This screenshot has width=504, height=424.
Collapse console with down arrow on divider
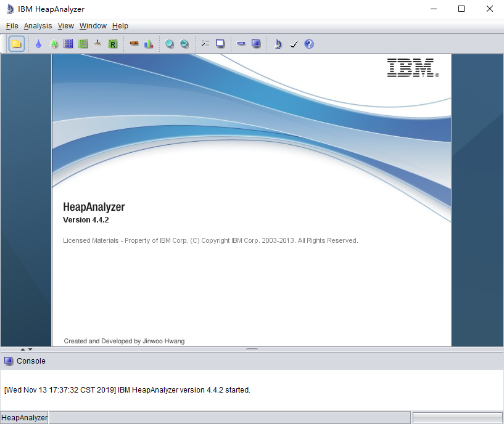point(30,349)
